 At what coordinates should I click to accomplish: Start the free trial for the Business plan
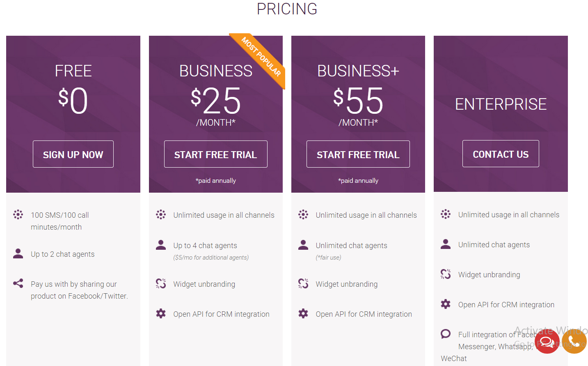pos(216,154)
